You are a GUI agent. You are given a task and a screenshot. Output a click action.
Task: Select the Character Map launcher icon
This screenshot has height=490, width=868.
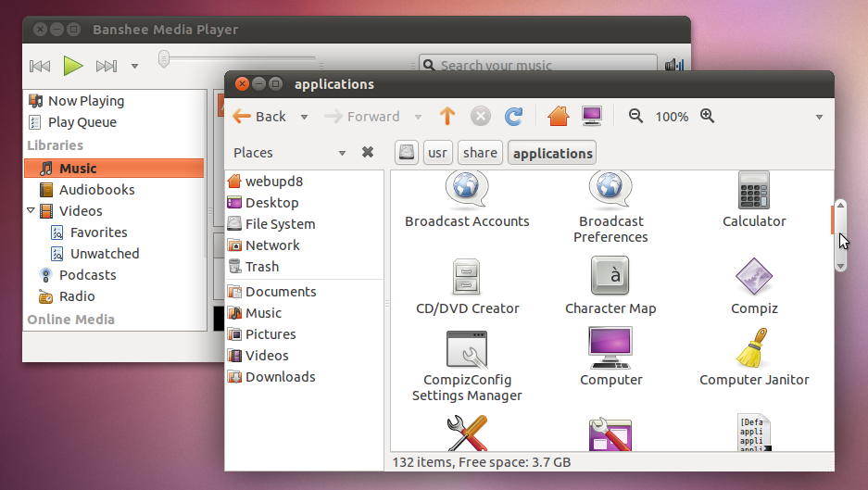click(610, 275)
